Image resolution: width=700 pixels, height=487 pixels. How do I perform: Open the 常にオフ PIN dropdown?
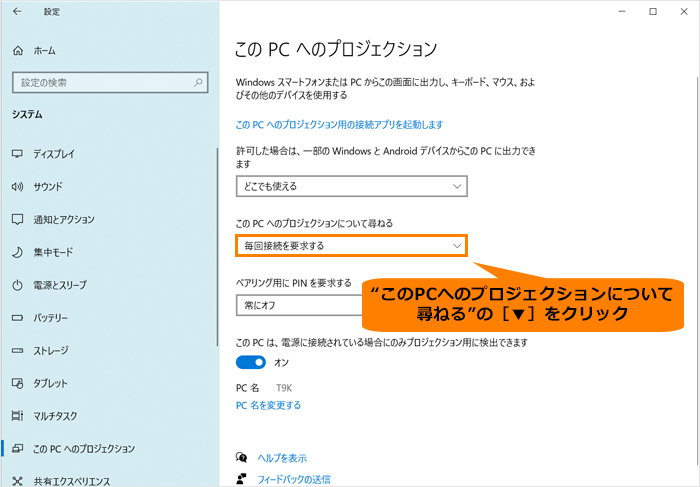click(x=299, y=305)
